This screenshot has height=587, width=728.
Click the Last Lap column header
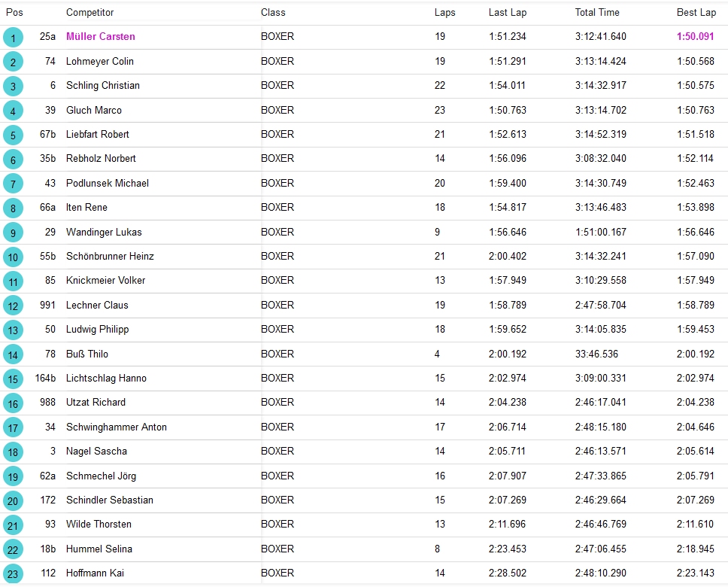[508, 13]
